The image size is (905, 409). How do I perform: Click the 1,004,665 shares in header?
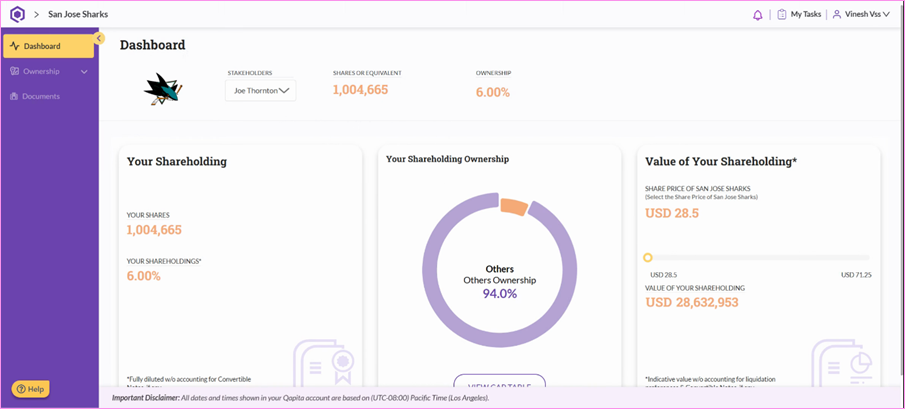[x=360, y=89]
